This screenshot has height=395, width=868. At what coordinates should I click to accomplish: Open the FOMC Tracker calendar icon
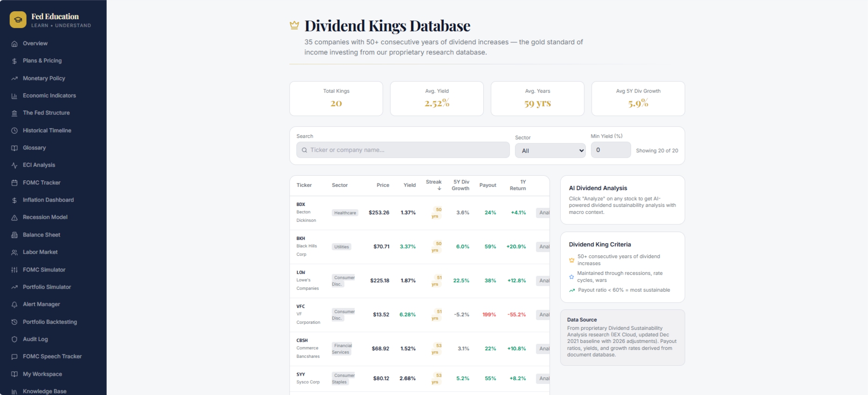tap(14, 183)
